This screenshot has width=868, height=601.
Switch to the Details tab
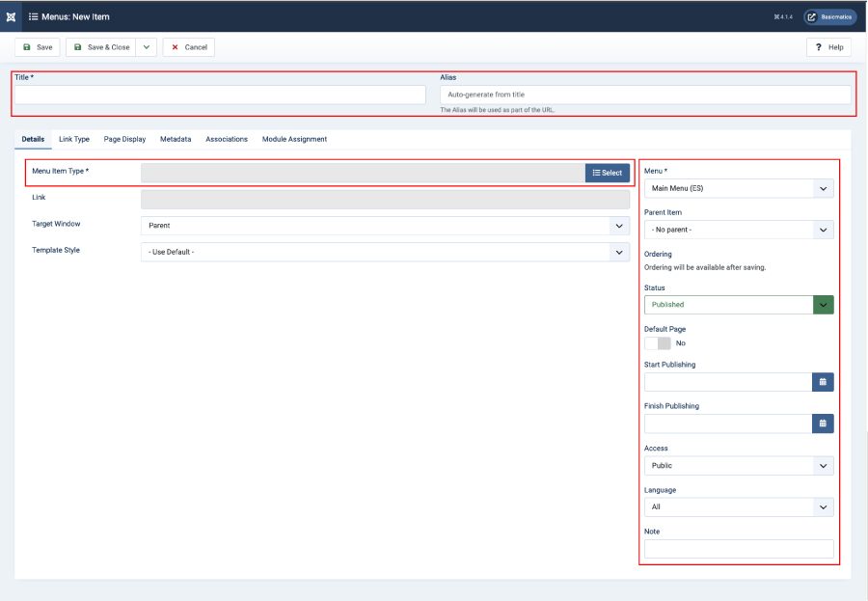[x=33, y=139]
